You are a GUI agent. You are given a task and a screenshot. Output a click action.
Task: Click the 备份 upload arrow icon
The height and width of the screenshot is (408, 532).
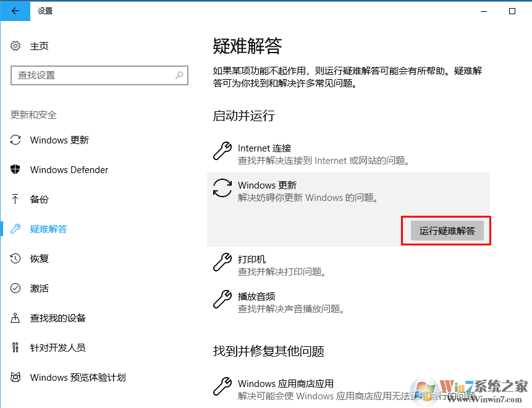pos(15,199)
